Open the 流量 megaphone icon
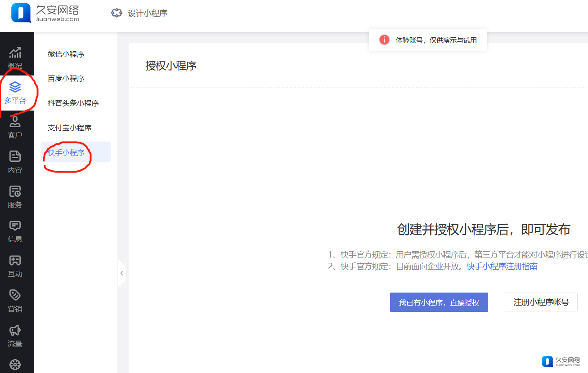The image size is (588, 373). 15,330
